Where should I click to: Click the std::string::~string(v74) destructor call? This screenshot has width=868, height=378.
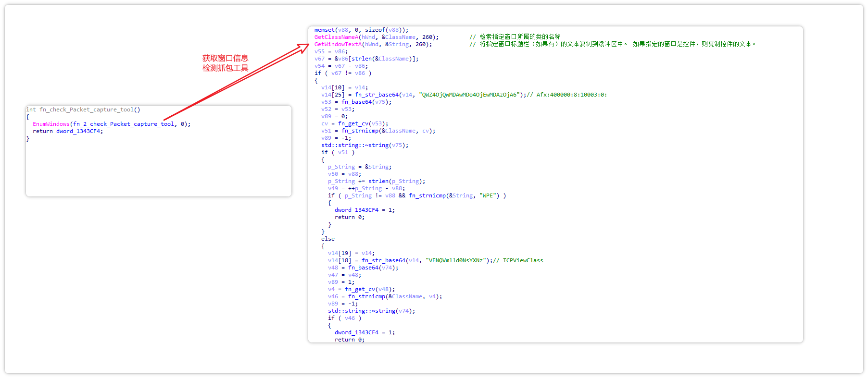tap(371, 311)
